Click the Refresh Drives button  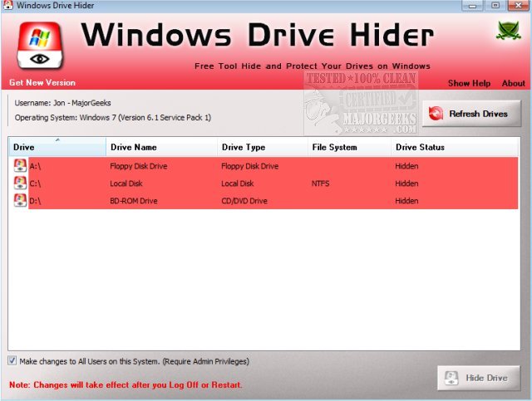[x=471, y=114]
